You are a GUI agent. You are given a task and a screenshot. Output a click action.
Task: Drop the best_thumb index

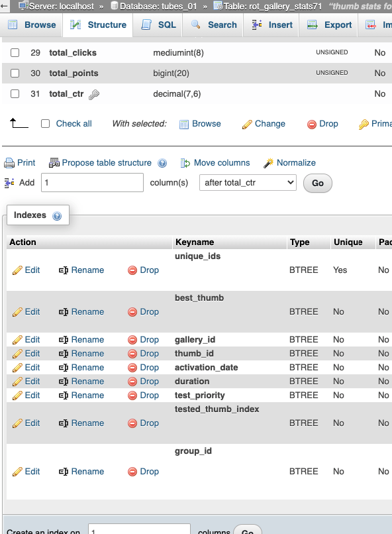click(x=143, y=312)
